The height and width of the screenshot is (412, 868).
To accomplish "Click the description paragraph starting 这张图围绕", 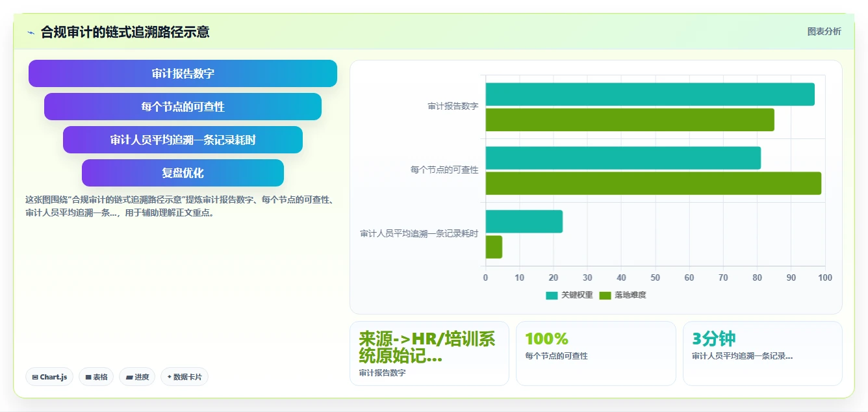I will coord(181,206).
